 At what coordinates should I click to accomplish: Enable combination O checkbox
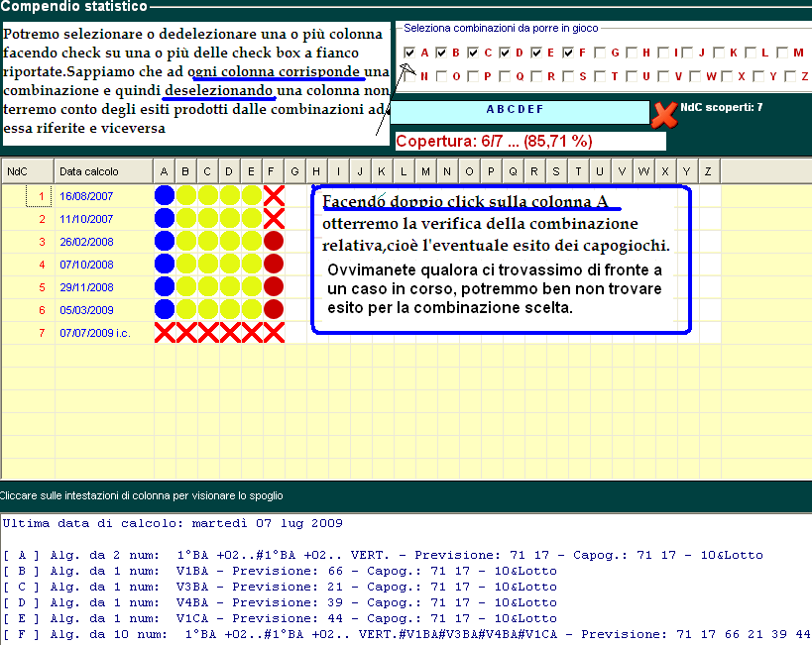coord(441,76)
